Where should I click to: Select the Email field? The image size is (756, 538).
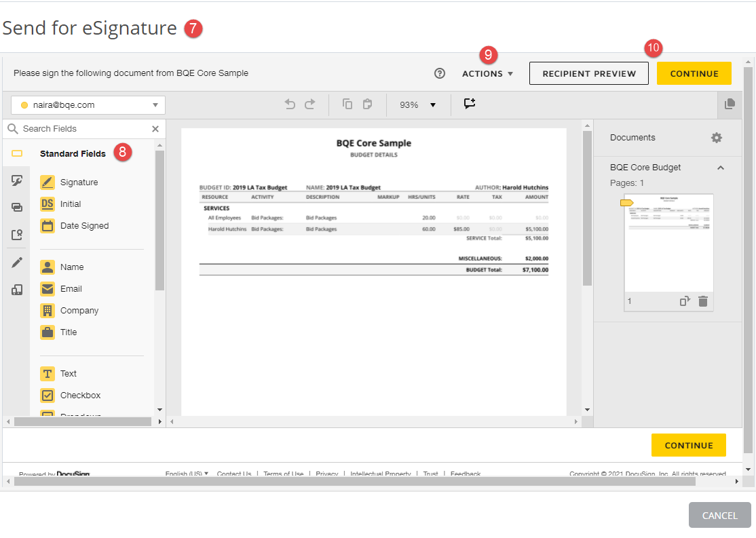61,289
